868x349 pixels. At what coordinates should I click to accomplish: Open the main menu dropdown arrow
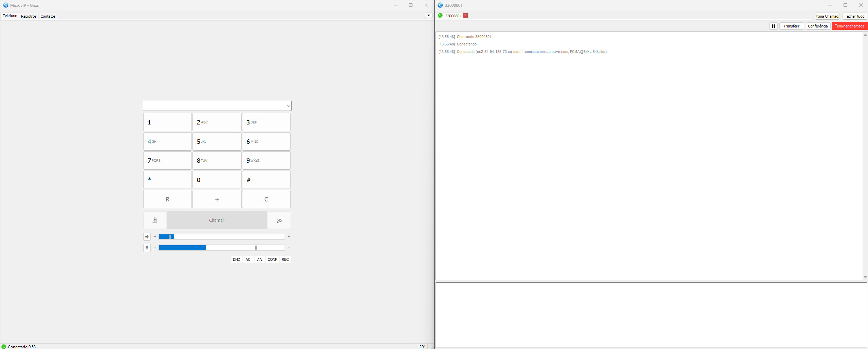pos(428,15)
